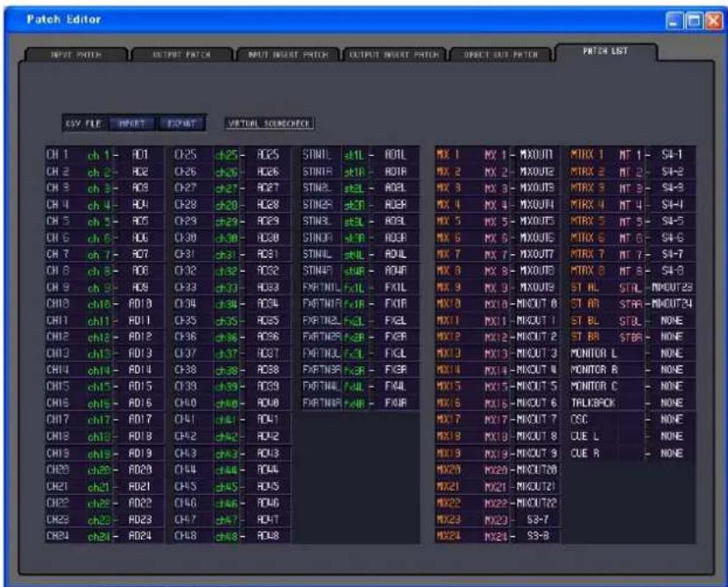Select the AD1 patch in CH 1 row
The width and height of the screenshot is (728, 587).
[140, 155]
